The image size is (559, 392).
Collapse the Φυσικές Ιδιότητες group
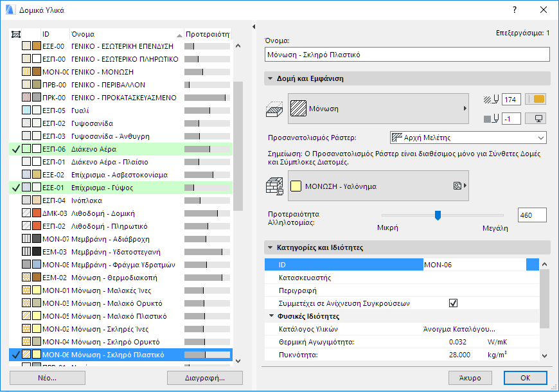[x=272, y=316]
